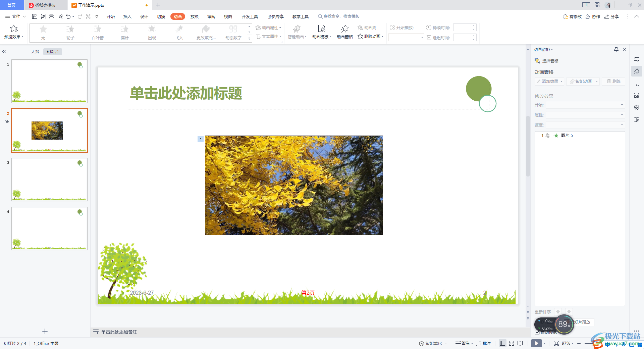Expand the animation gallery more arrow
Screen dimensions: 644x349
(x=249, y=39)
